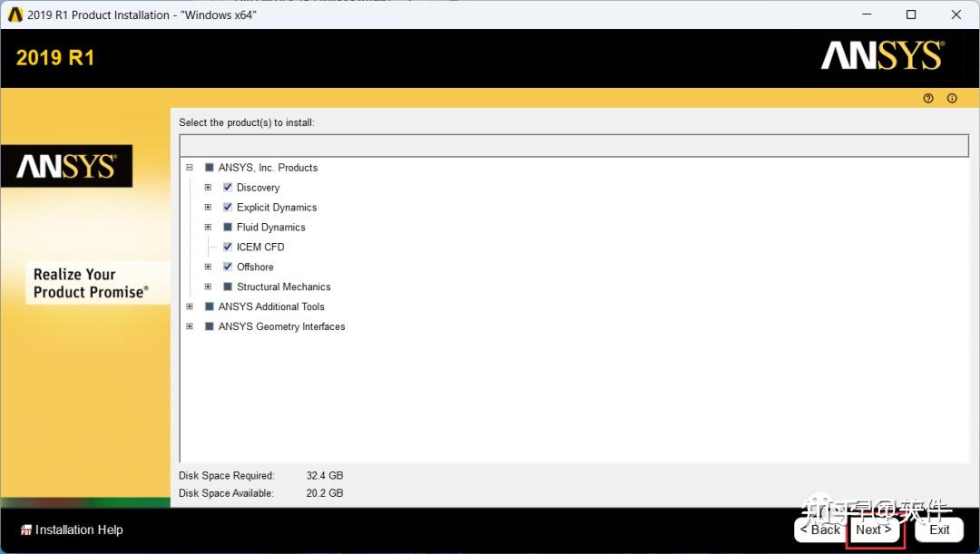Click the < Back button

point(820,530)
